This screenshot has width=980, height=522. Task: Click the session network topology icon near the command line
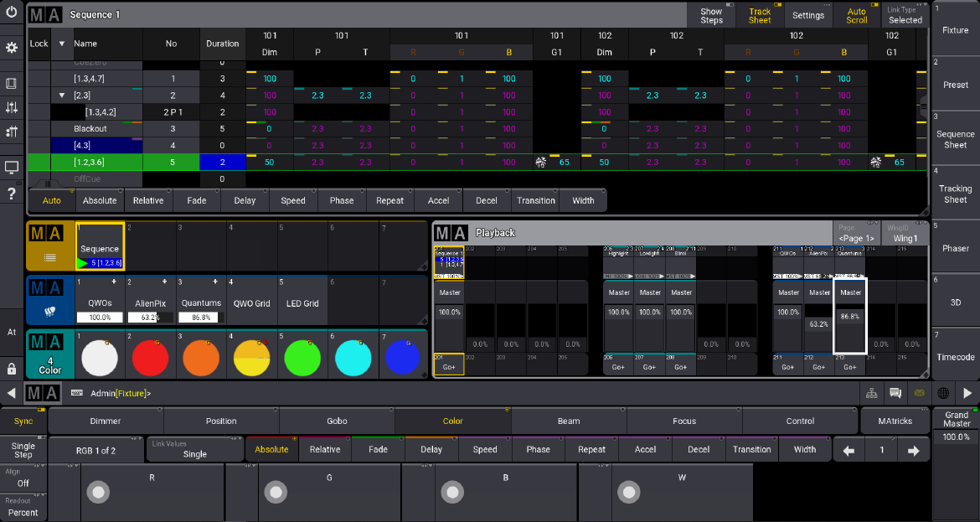871,393
